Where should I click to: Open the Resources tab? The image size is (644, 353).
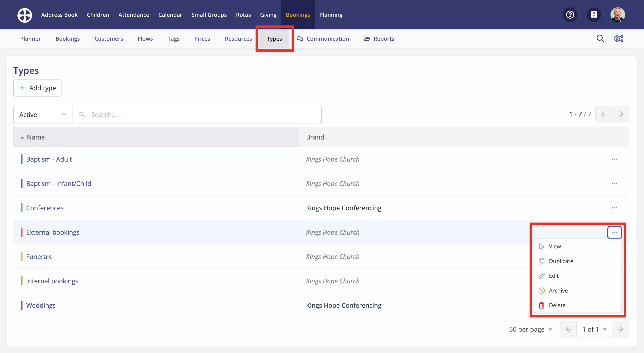pos(238,39)
